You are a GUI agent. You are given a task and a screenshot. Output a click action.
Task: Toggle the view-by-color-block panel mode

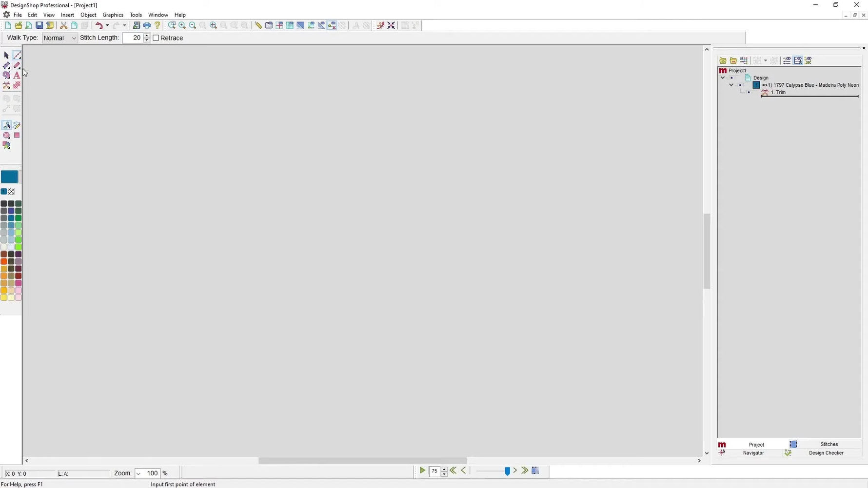point(787,60)
